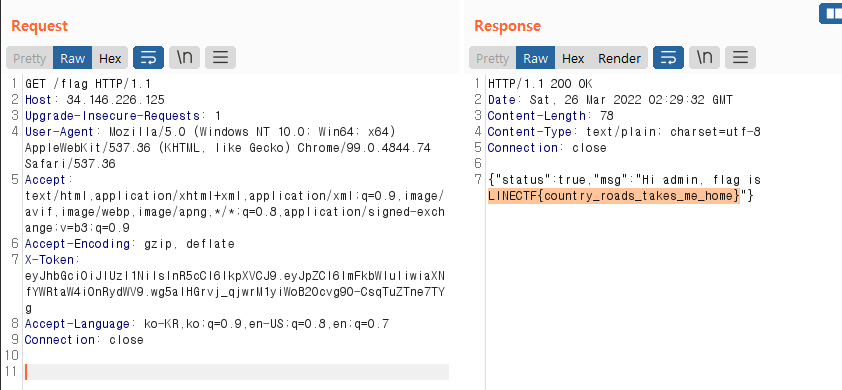Place cursor on empty request line 11

pos(236,372)
